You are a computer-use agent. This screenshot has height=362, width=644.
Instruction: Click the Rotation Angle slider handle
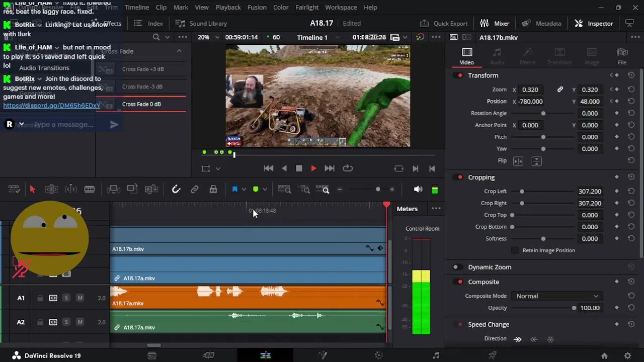pos(543,114)
